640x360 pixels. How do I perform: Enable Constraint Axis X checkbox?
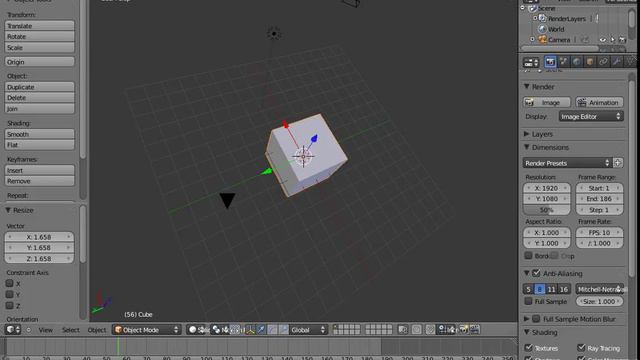coord(9,283)
